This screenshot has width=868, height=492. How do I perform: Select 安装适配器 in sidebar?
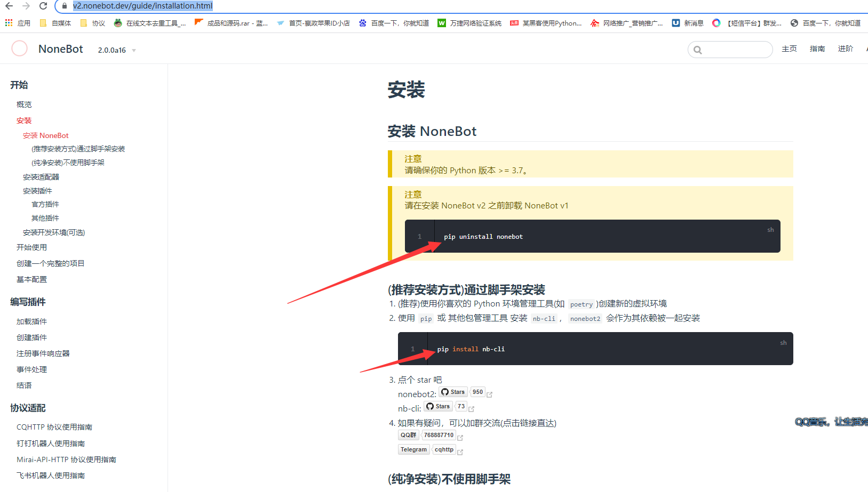point(41,177)
